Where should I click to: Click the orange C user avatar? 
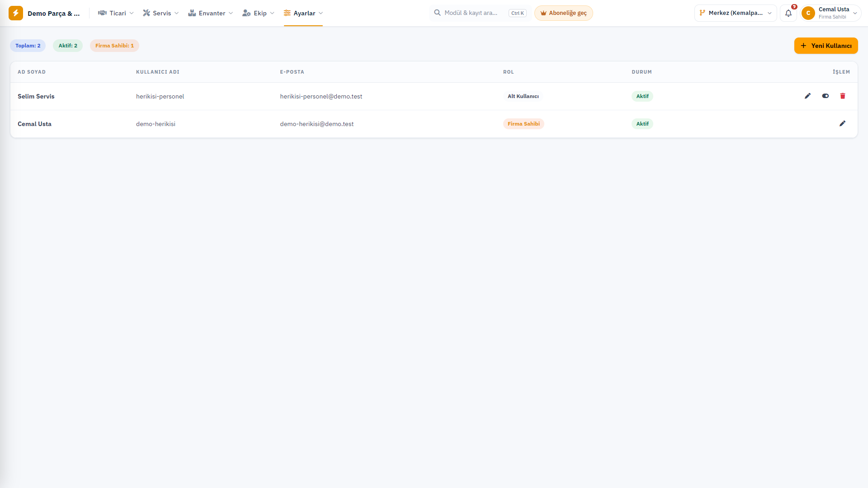pyautogui.click(x=808, y=13)
